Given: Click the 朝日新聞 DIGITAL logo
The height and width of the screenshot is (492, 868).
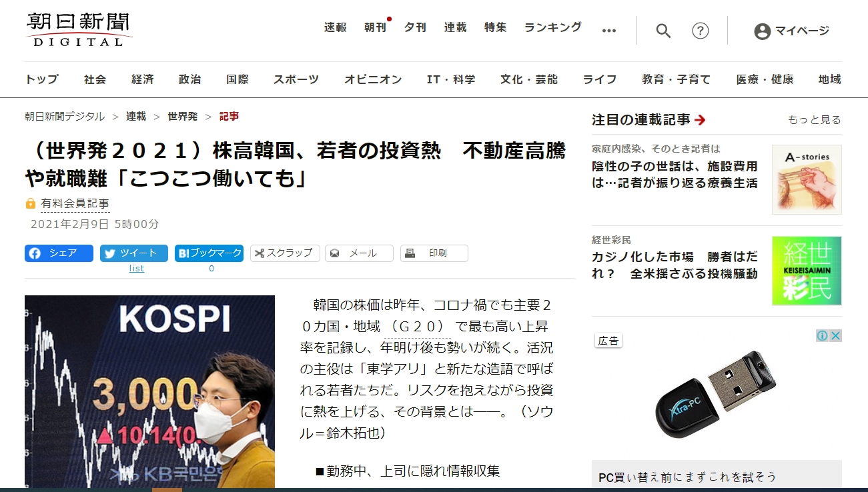Looking at the screenshot, I should (79, 30).
